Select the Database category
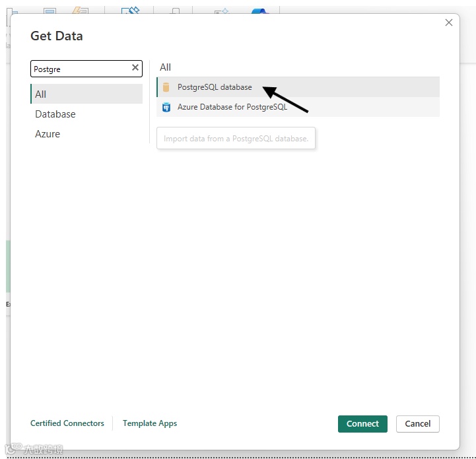 86,114
